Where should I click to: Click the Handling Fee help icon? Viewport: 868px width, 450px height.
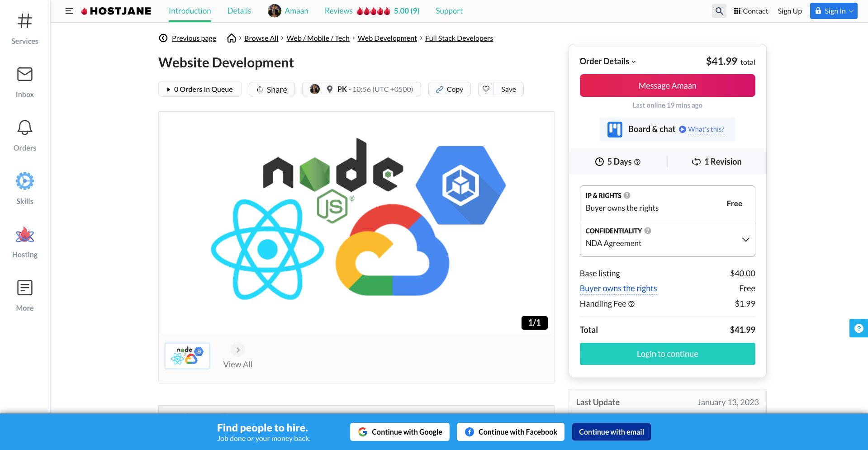click(631, 304)
